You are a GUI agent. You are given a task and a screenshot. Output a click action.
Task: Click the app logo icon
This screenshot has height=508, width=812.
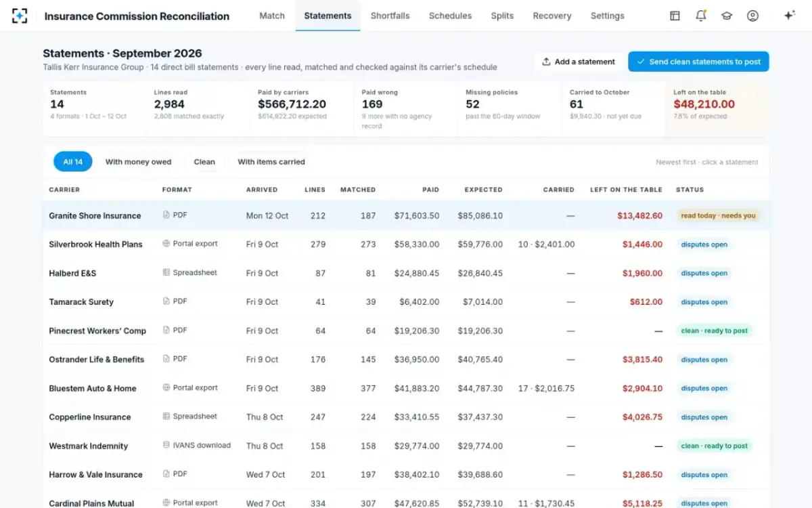pyautogui.click(x=20, y=16)
